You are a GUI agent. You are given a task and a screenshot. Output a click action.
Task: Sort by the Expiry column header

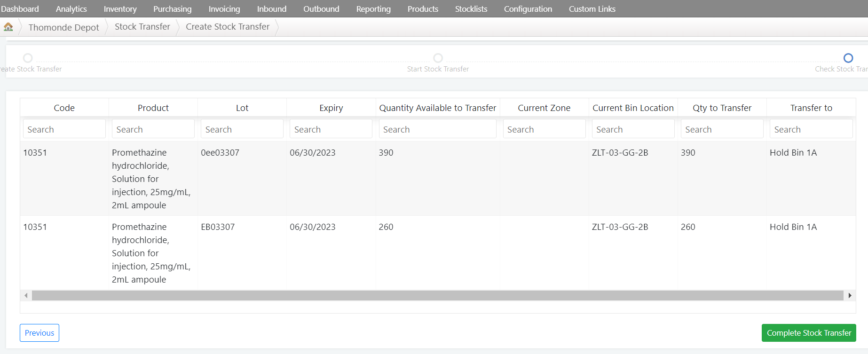(331, 108)
